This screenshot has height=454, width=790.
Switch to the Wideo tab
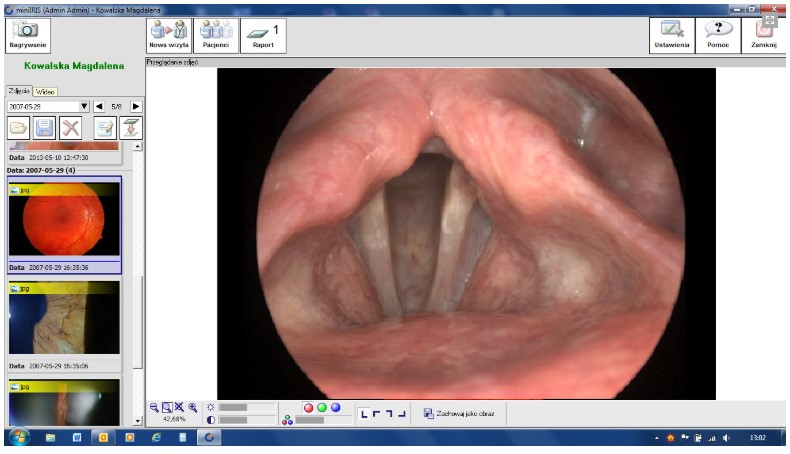[x=44, y=90]
